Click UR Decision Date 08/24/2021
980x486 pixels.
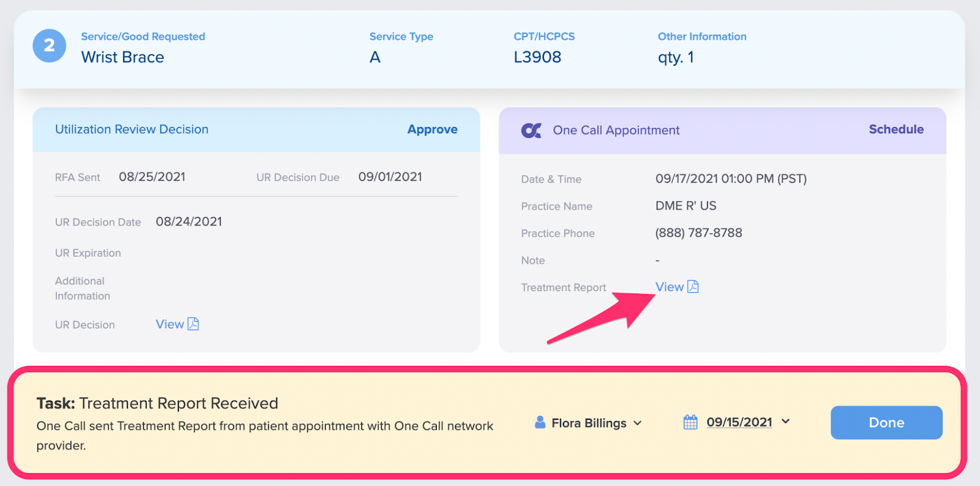click(x=189, y=222)
